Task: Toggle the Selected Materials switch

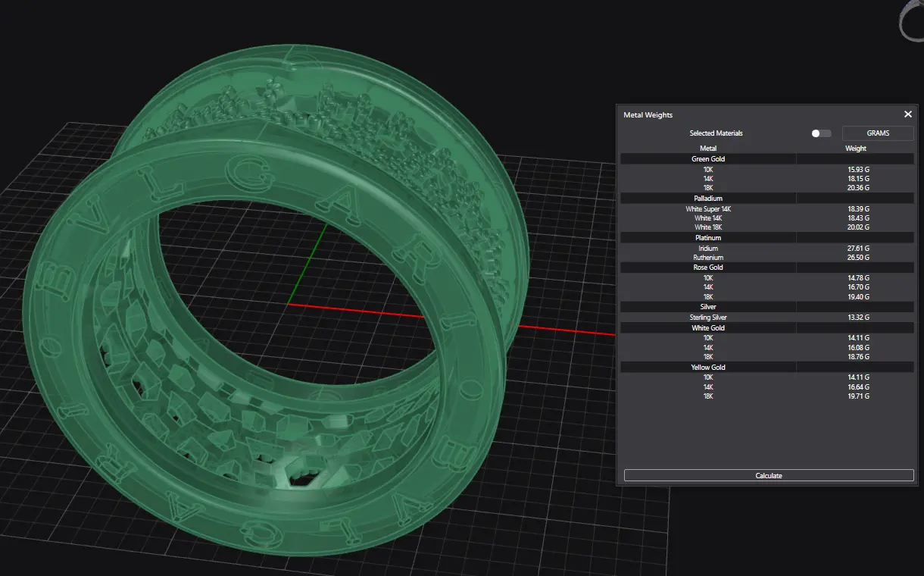Action: [820, 133]
